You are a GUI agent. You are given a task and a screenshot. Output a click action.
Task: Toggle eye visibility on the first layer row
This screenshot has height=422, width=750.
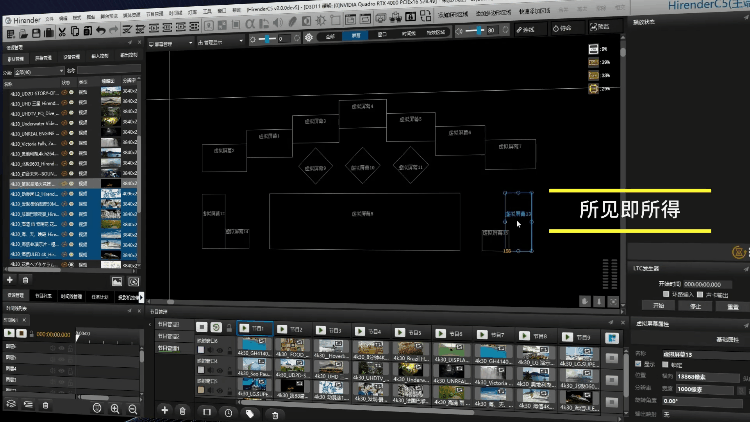click(220, 350)
